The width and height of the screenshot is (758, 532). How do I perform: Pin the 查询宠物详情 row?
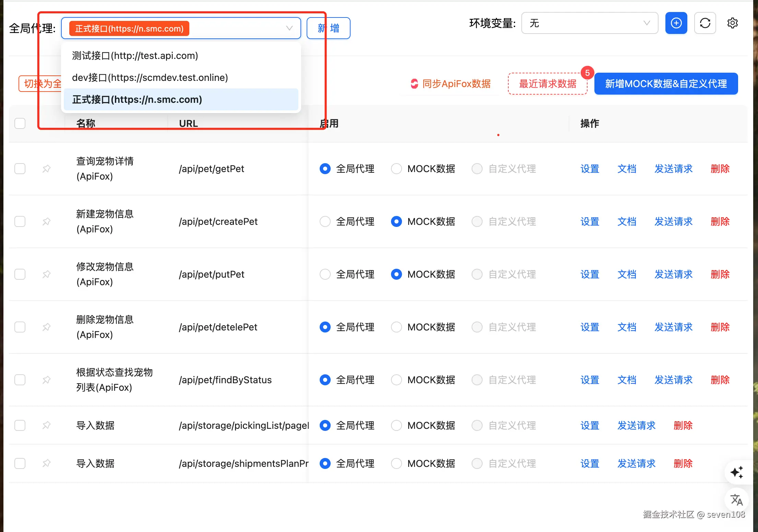(x=46, y=169)
